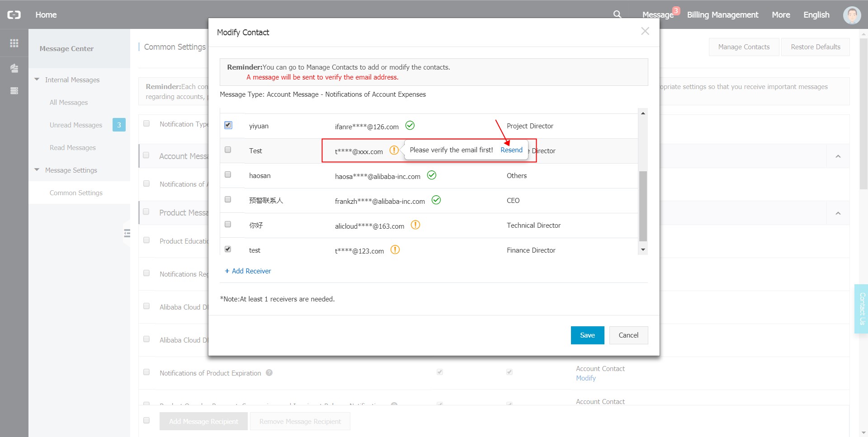Toggle the Account Message section checkbox
Viewport: 868px width, 437px height.
146,155
